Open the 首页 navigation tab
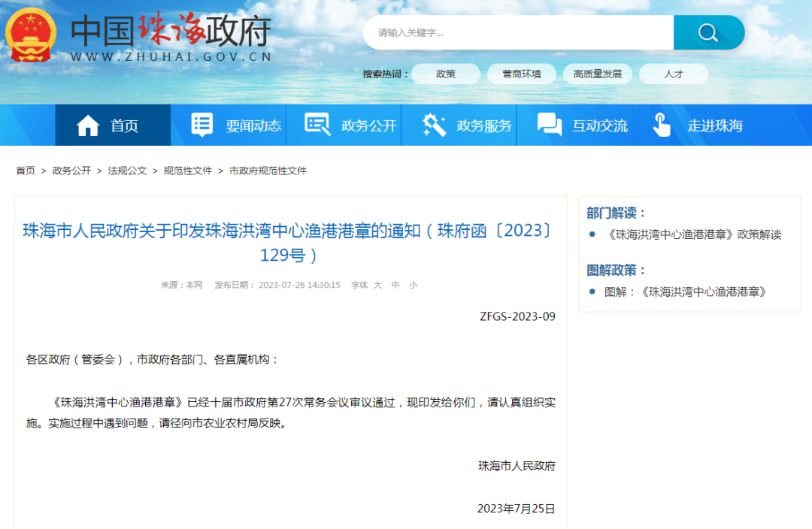 coord(120,125)
